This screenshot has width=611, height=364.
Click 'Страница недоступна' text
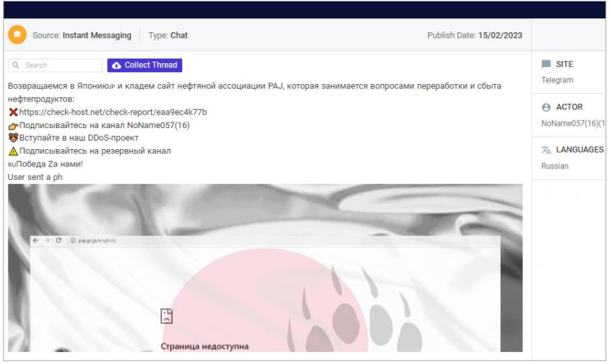tap(205, 346)
